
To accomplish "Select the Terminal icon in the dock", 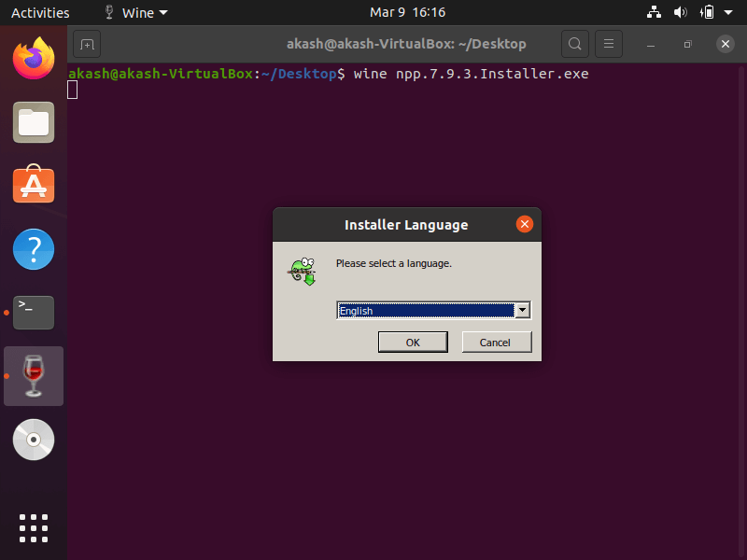I will pyautogui.click(x=34, y=312).
